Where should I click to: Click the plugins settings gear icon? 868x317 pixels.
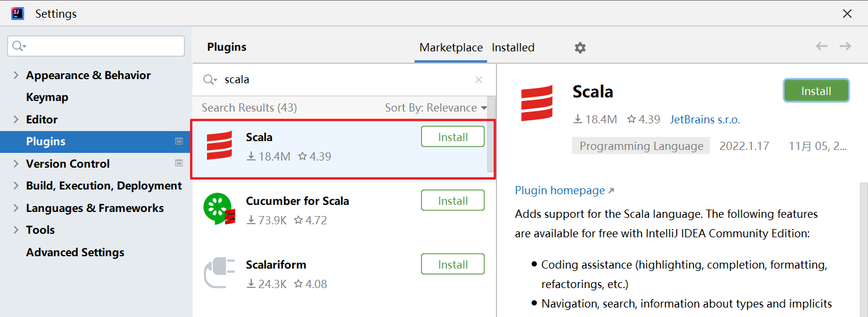[580, 48]
